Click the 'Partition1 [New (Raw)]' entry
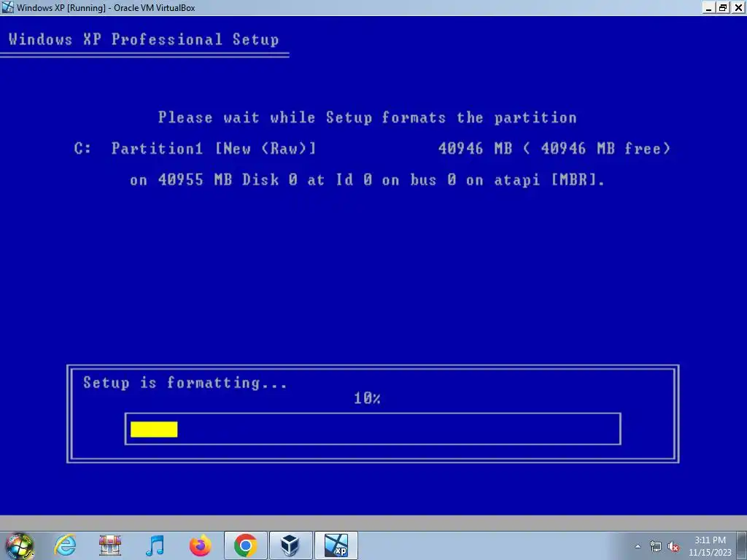This screenshot has height=560, width=747. (214, 149)
